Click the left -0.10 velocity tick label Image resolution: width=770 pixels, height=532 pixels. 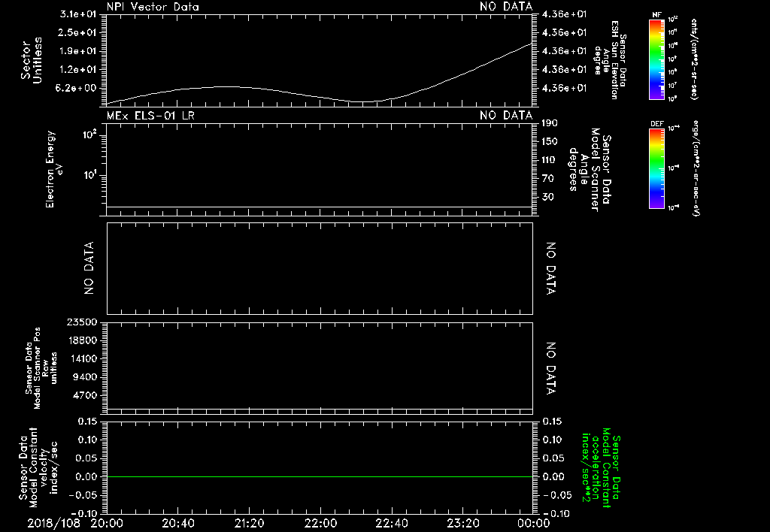(84, 513)
